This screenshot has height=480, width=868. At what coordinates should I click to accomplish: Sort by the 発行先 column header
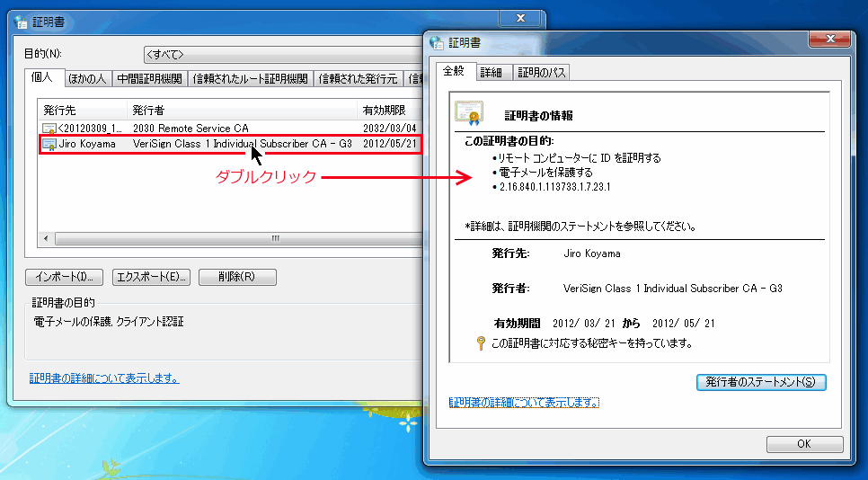tap(83, 111)
